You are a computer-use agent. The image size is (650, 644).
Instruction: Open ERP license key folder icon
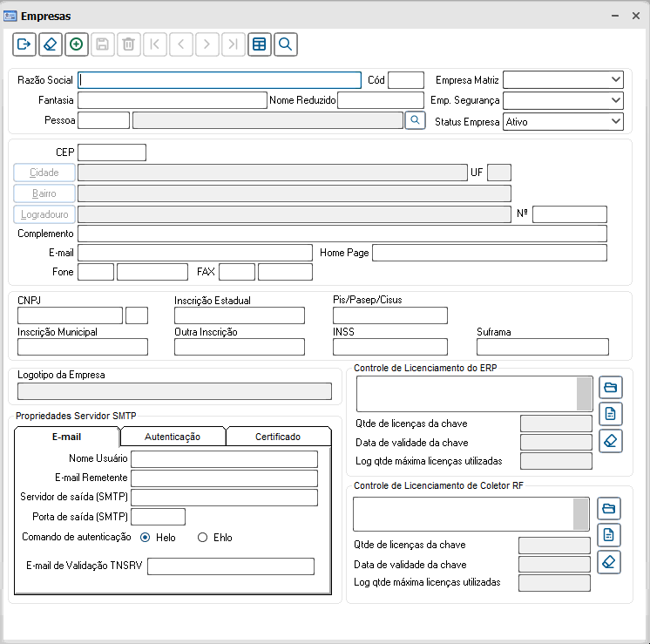(x=610, y=387)
